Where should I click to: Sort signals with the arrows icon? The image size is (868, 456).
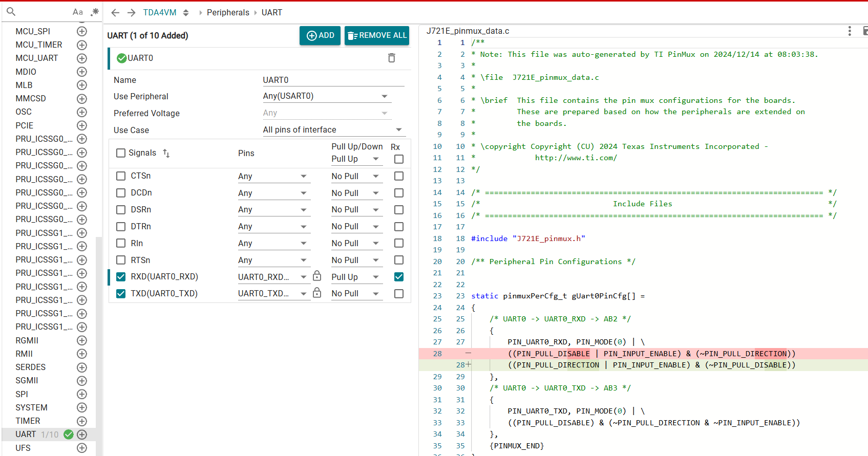pos(166,153)
